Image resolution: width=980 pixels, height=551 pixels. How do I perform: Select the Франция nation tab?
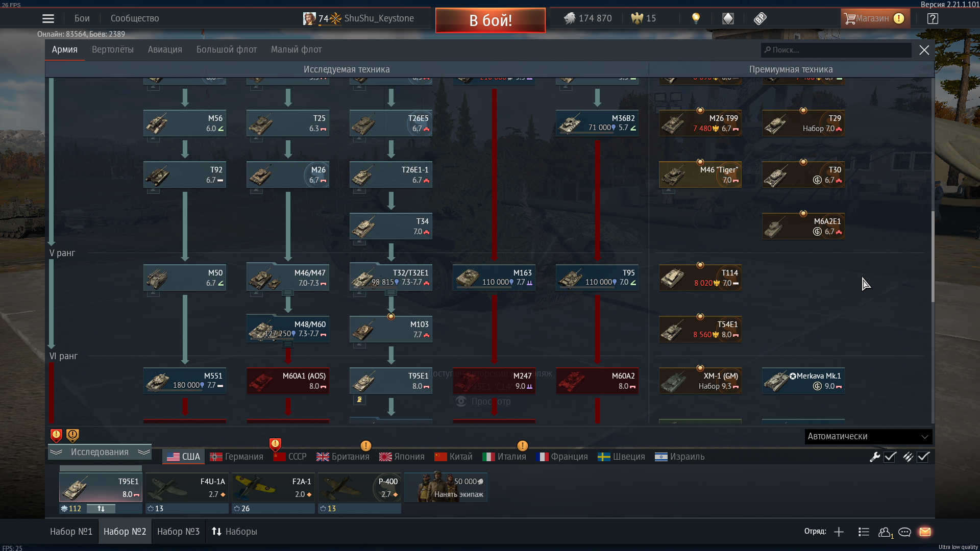point(562,457)
